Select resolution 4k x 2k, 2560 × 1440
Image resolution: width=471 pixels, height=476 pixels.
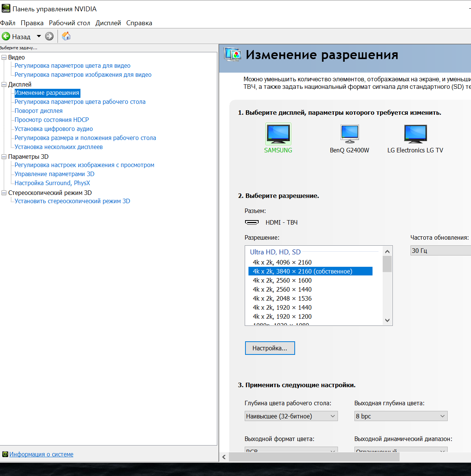pyautogui.click(x=282, y=289)
